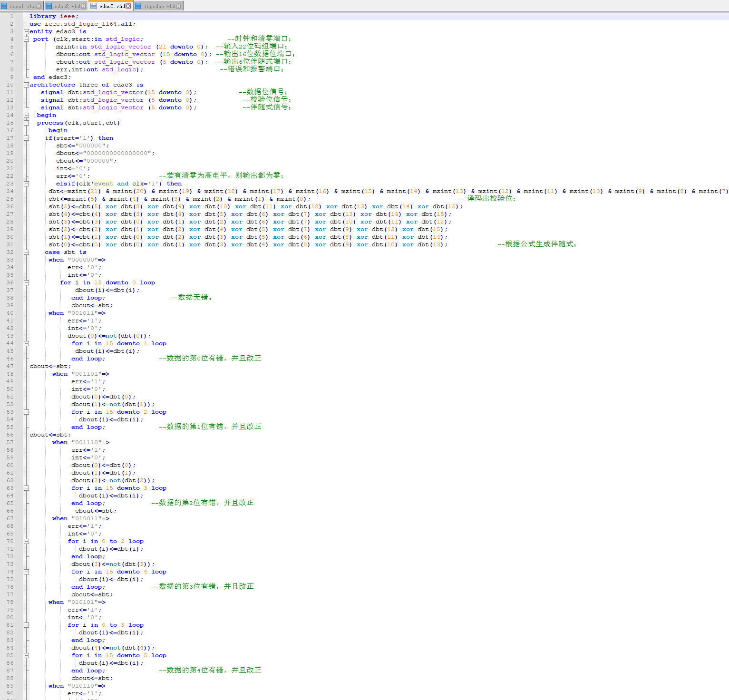Close the edac2.vhd tab
Screen dimensions: 729x700
[84, 6]
